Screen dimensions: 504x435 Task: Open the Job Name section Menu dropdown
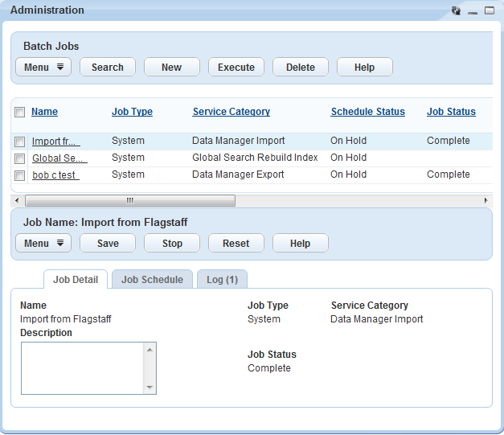(43, 244)
